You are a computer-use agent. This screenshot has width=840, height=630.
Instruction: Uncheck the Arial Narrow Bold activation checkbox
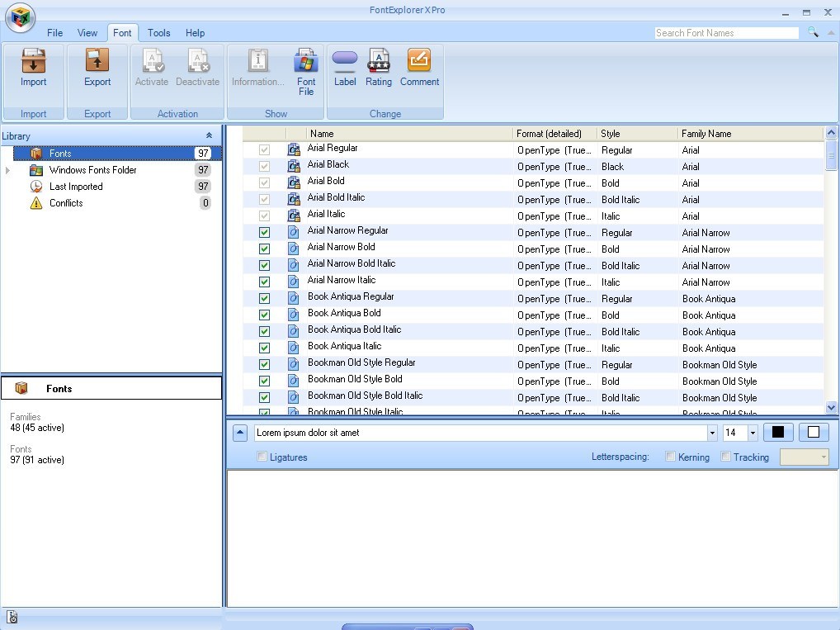point(263,248)
